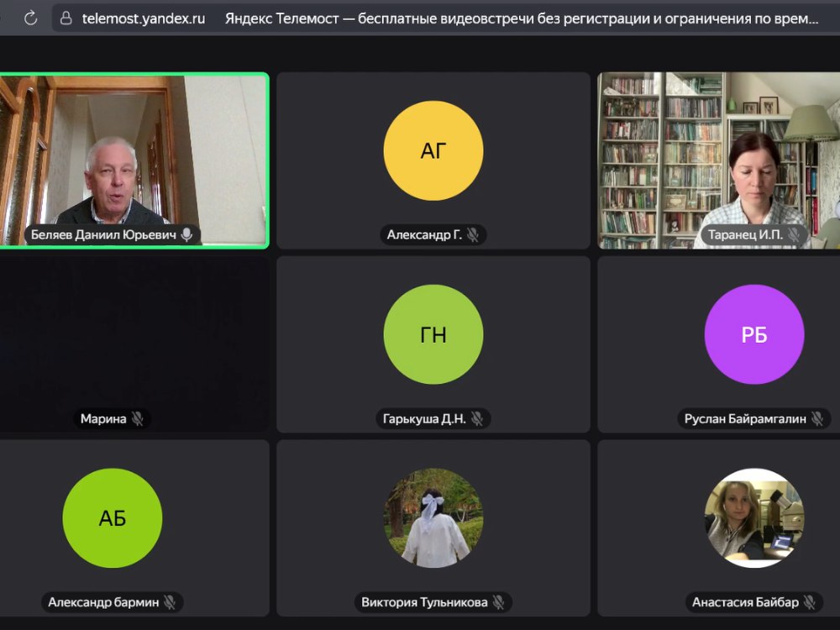Click muted mic icon of Руслан Байрамгалин

pos(816,418)
